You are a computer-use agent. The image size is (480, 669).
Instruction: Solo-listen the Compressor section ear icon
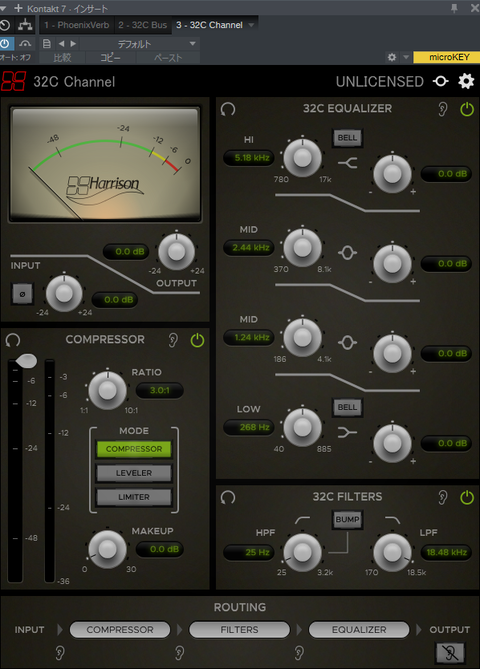173,340
